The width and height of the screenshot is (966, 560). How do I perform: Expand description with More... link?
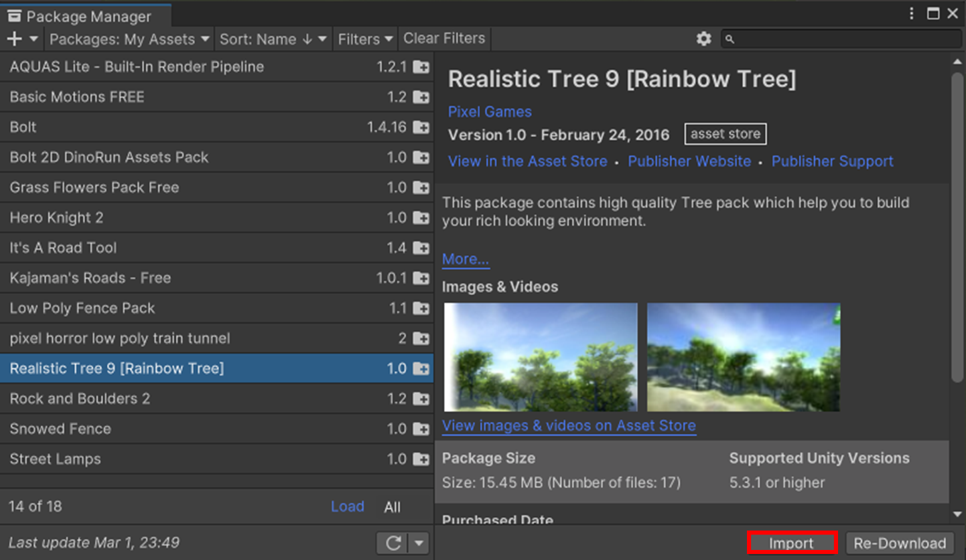[466, 259]
